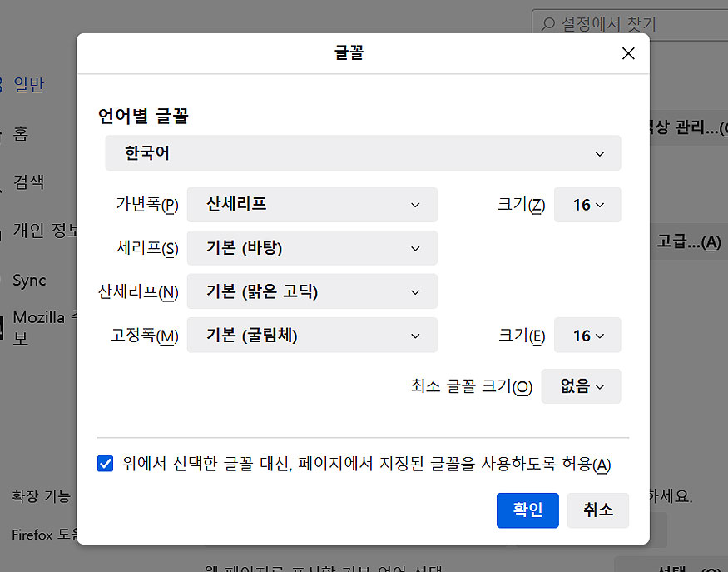Click the 고급...(A) button behind the dialog
Screen dimensions: 728x572
click(689, 242)
